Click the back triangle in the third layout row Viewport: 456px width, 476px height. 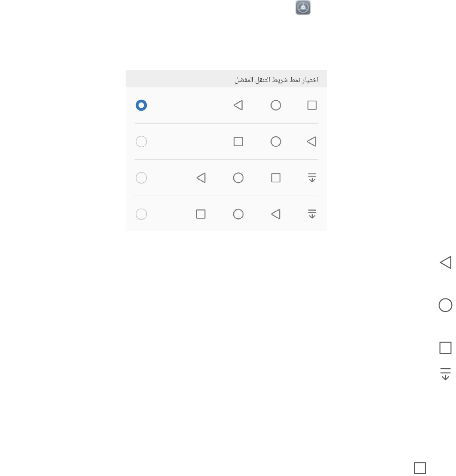point(201,178)
